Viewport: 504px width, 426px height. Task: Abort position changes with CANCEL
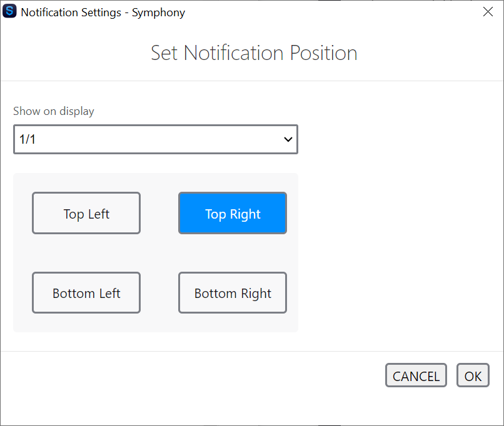[x=416, y=375]
